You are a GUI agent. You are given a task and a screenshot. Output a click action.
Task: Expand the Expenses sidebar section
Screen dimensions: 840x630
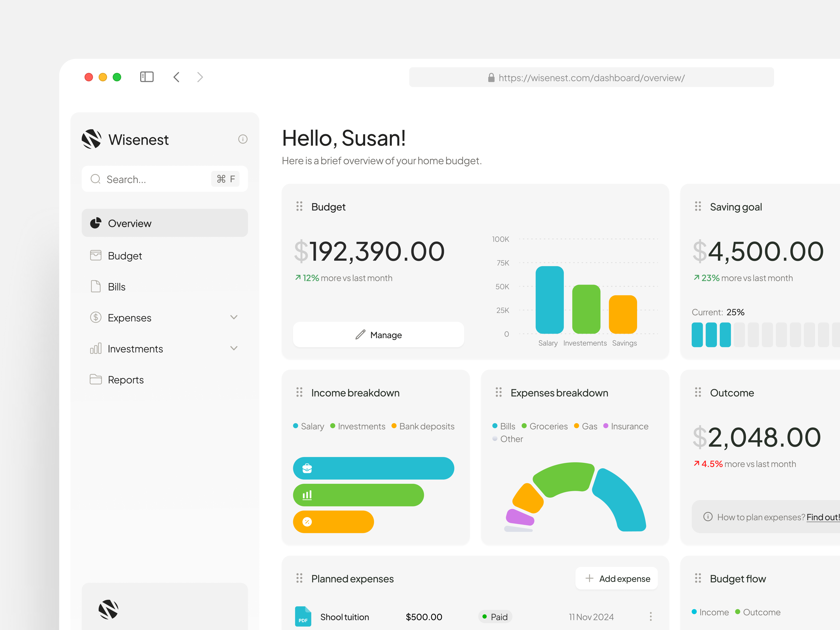234,317
